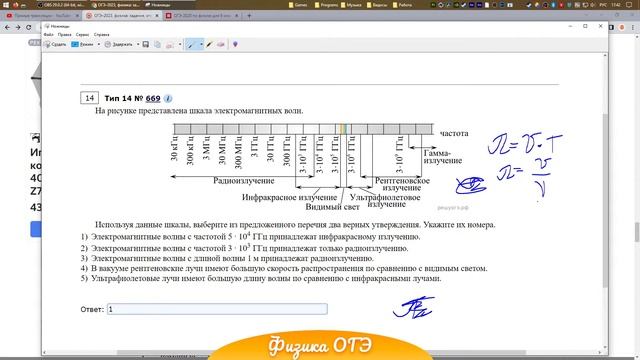This screenshot has height=360, width=640.
Task: Click the taskbar clock showing 11:42
Action: [616, 5]
